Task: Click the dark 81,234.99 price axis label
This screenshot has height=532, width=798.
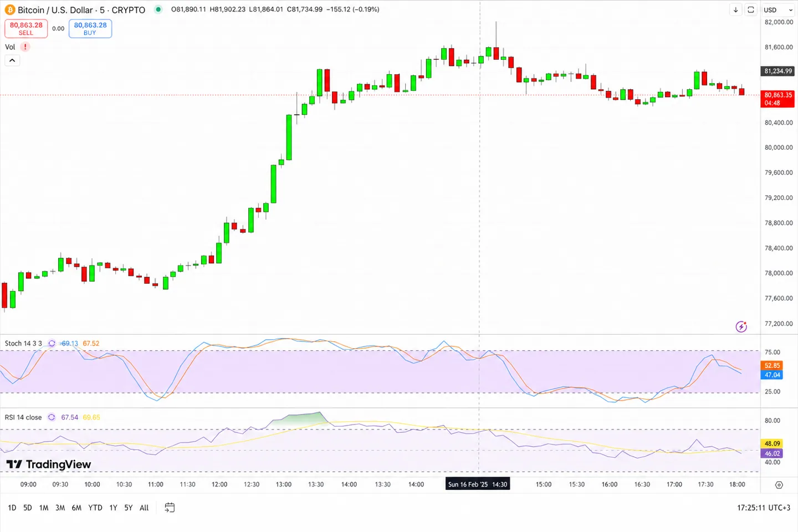Action: (x=778, y=71)
